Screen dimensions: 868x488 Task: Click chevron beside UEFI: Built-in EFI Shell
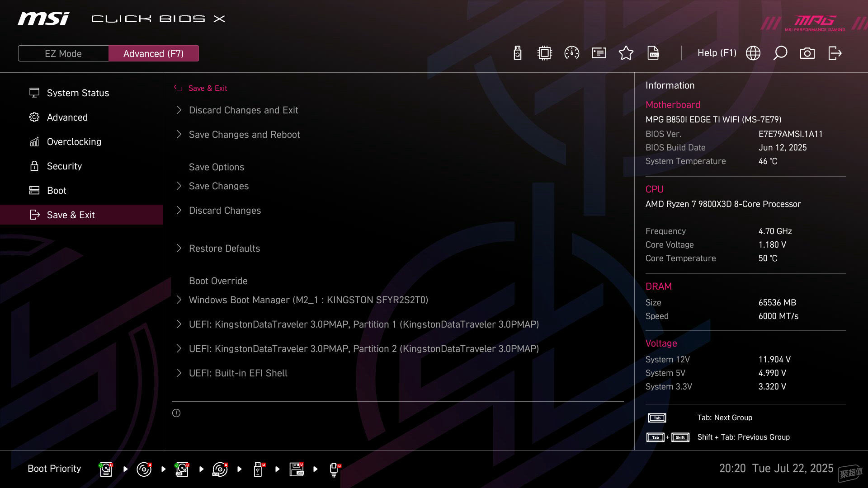(179, 373)
